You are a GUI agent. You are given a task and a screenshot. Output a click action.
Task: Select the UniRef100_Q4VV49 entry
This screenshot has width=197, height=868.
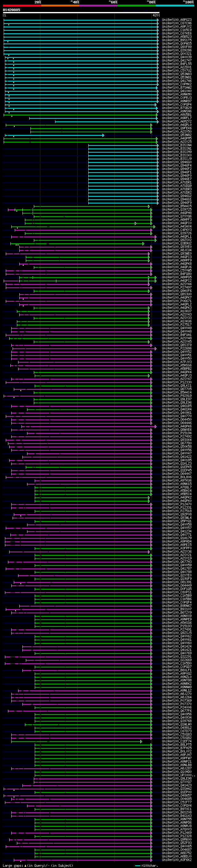tap(177, 328)
